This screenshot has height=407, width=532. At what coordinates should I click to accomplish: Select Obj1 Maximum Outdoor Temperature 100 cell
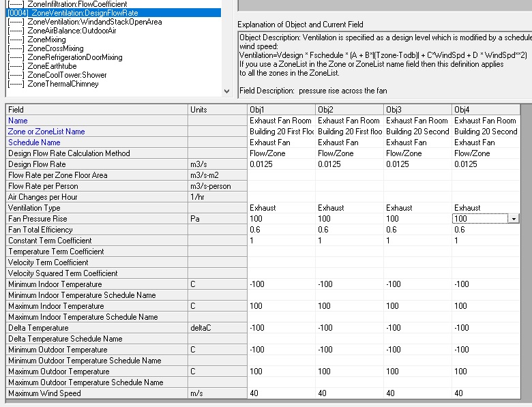[x=281, y=372]
